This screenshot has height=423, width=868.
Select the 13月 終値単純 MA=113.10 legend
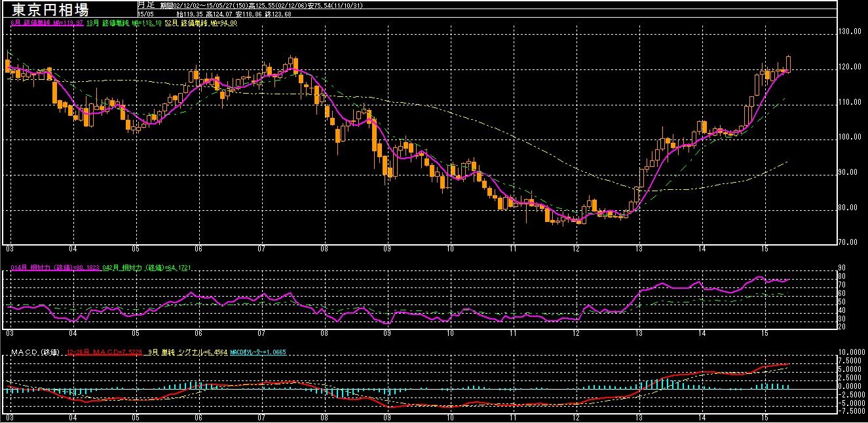click(x=123, y=23)
